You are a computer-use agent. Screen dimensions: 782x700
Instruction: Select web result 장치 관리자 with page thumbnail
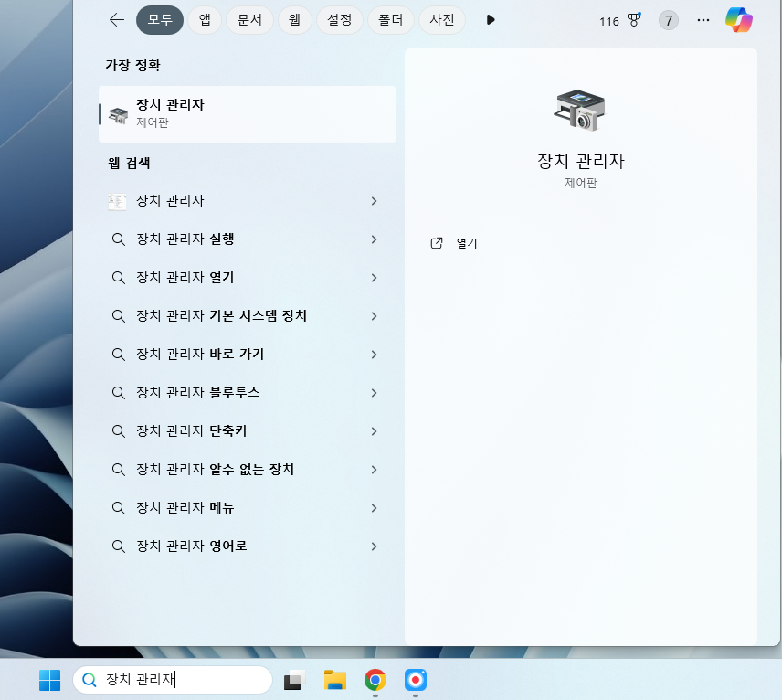pyautogui.click(x=247, y=201)
